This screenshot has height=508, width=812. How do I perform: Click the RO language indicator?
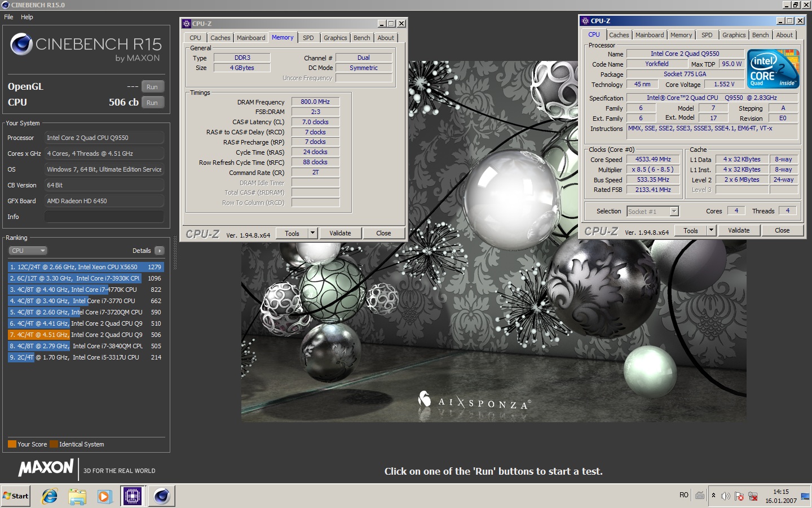(684, 495)
